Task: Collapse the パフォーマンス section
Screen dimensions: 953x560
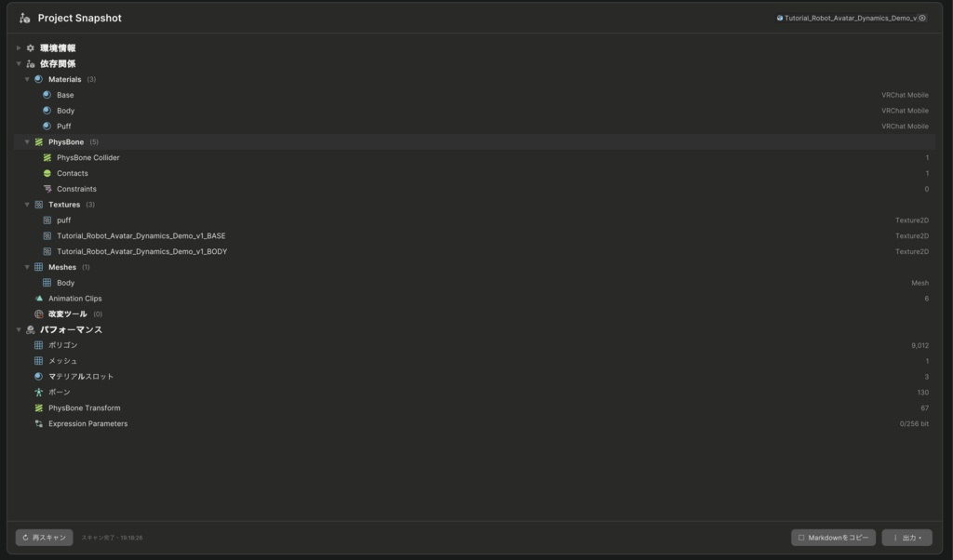Action: click(19, 330)
